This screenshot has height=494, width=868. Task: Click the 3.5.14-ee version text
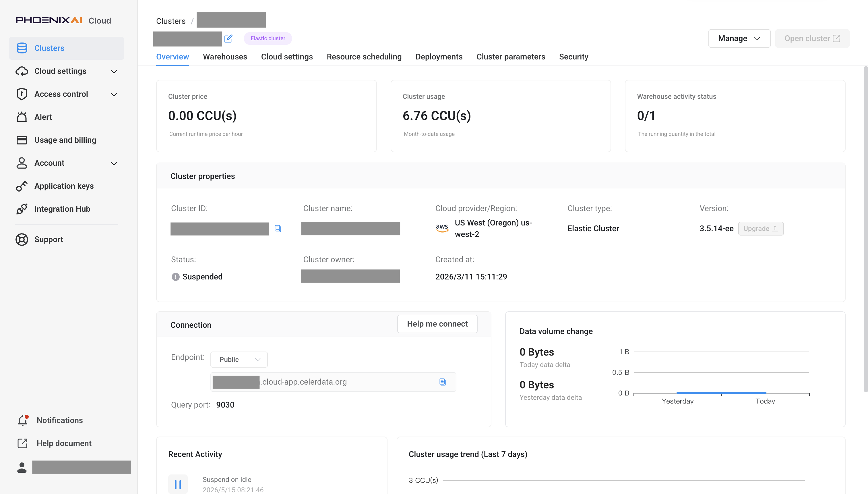click(716, 228)
